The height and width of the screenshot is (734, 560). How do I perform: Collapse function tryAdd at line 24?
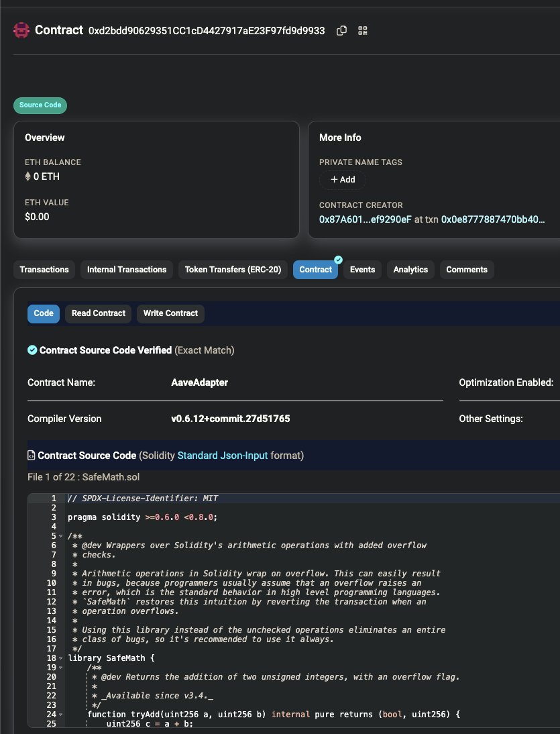pos(61,715)
